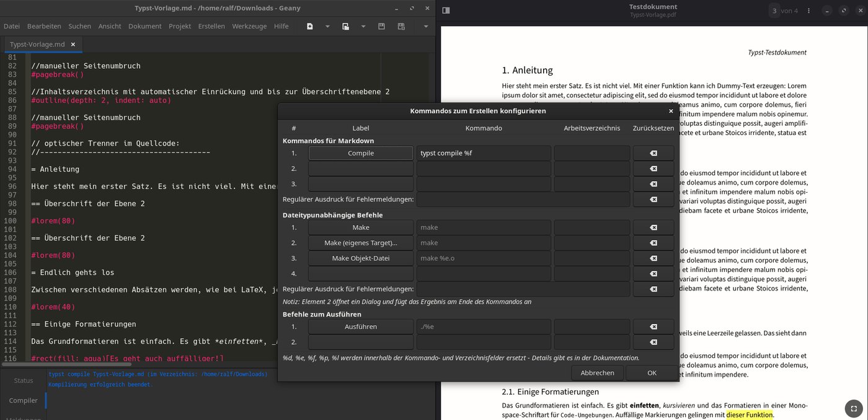Reset the Compile command row
The image size is (868, 420).
click(x=653, y=154)
